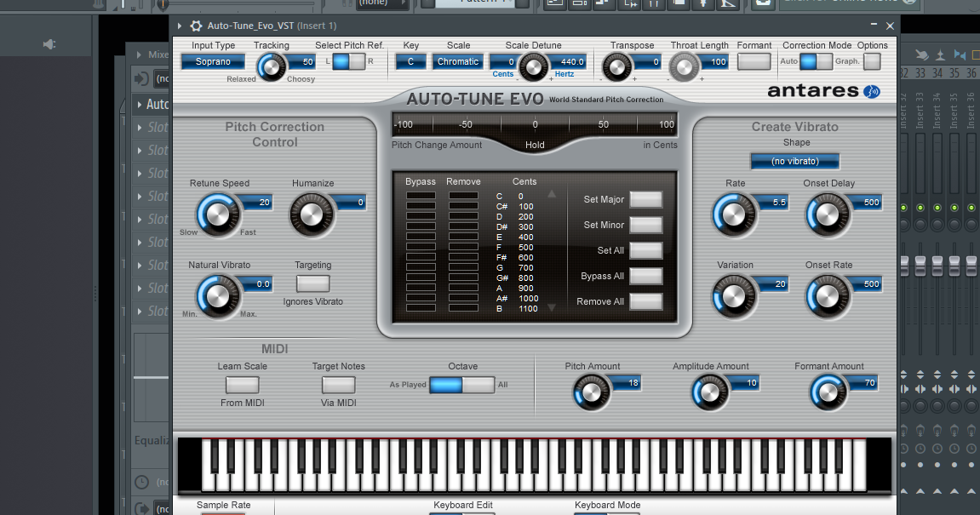Click the Transpose knob
Viewport: 980px width, 515px height.
click(x=617, y=66)
